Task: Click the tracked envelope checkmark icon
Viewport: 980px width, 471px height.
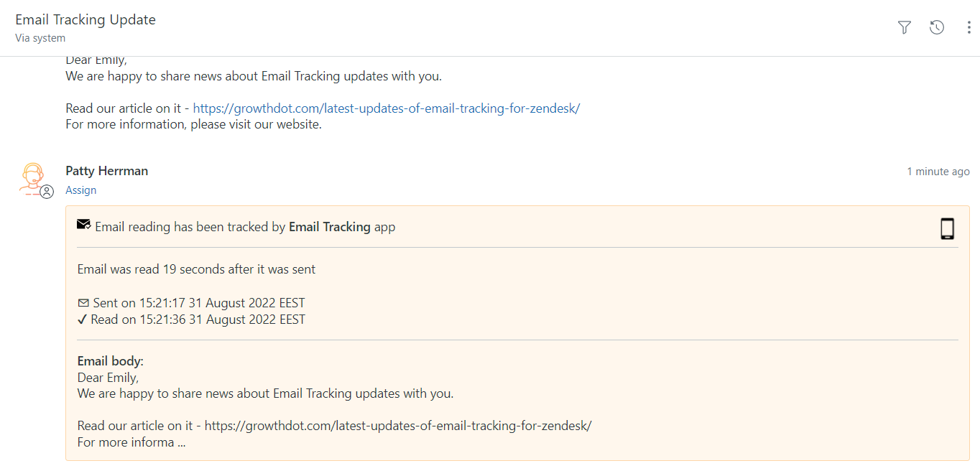Action: 84,225
